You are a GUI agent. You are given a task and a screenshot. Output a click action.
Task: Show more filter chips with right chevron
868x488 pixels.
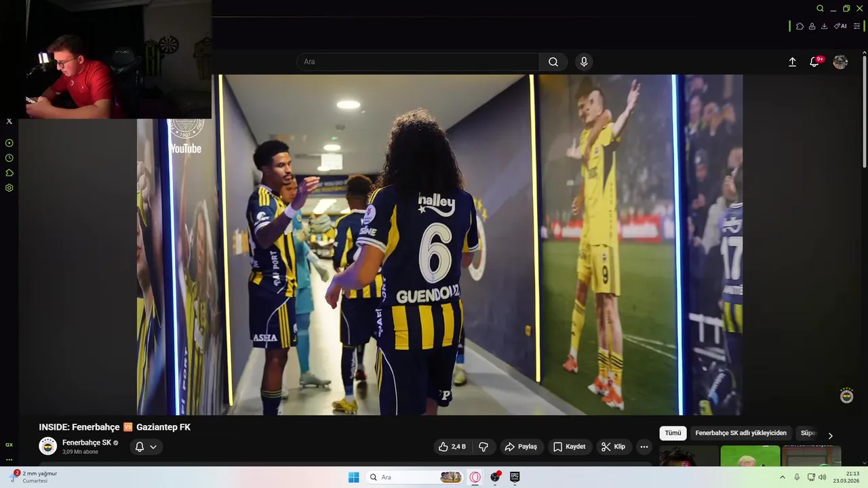[830, 436]
